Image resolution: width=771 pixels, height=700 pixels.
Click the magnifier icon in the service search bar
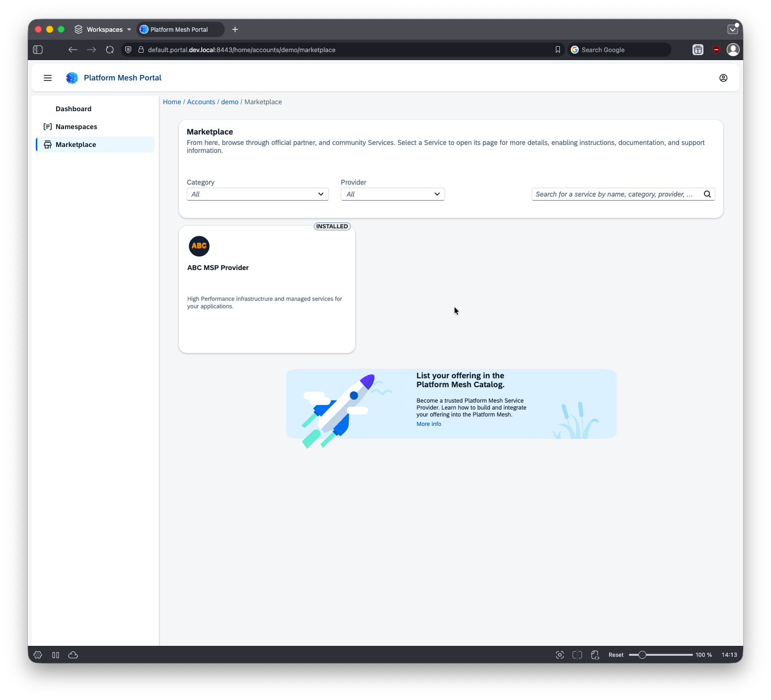(x=707, y=194)
